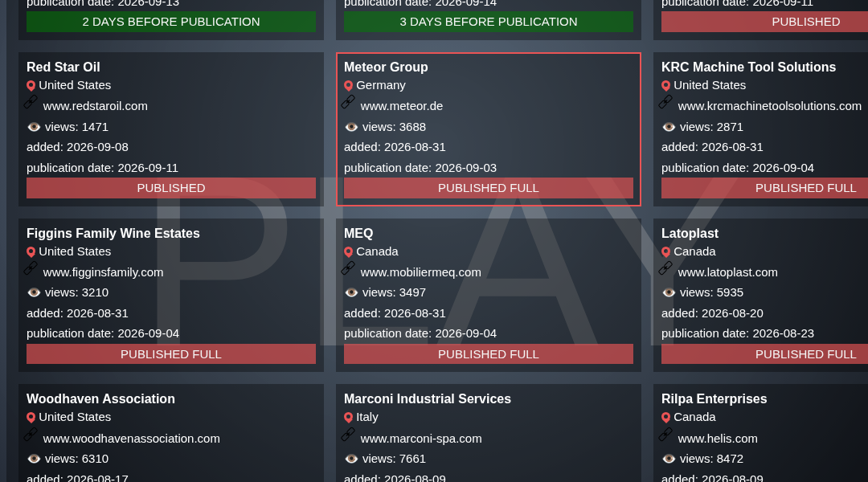
Task: Open the www.redstaroil.com link
Action: (x=95, y=106)
